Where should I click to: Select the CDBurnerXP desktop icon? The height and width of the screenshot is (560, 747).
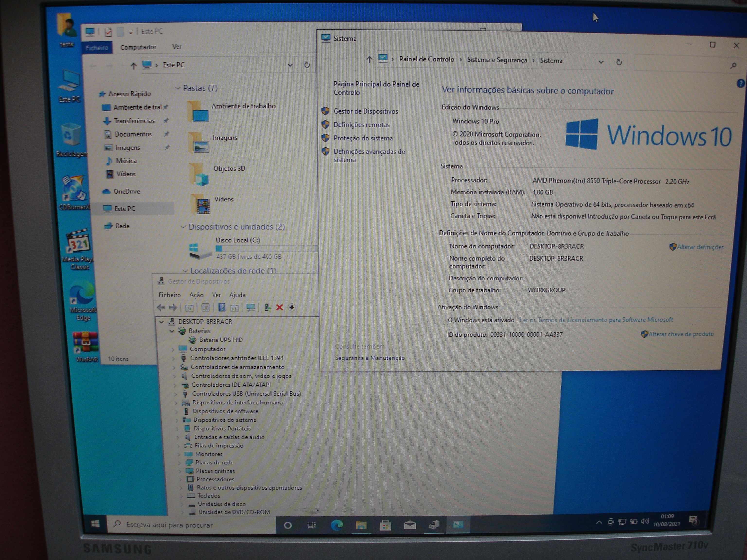click(74, 192)
